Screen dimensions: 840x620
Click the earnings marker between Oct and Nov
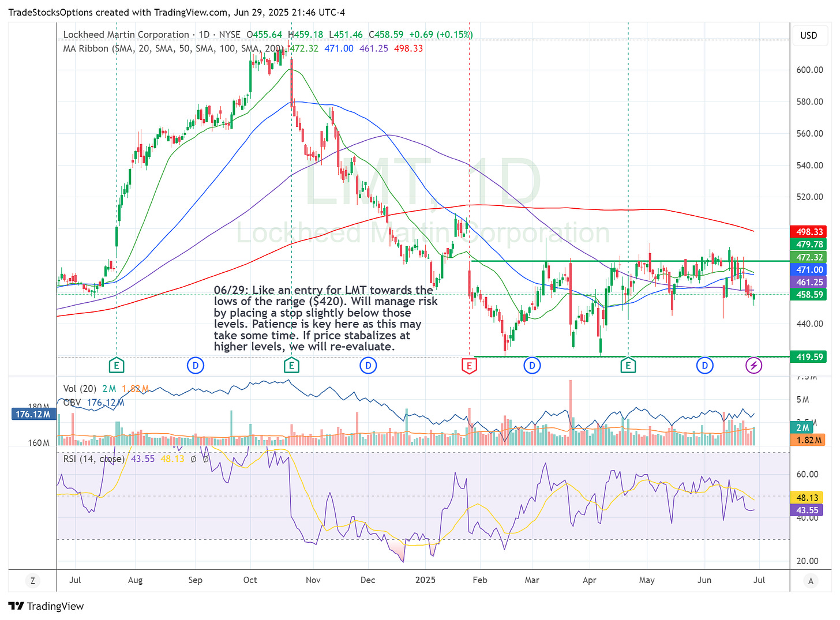pos(291,365)
